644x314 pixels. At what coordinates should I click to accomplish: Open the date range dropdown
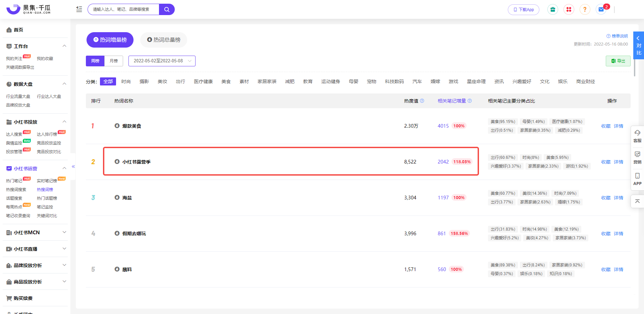162,61
